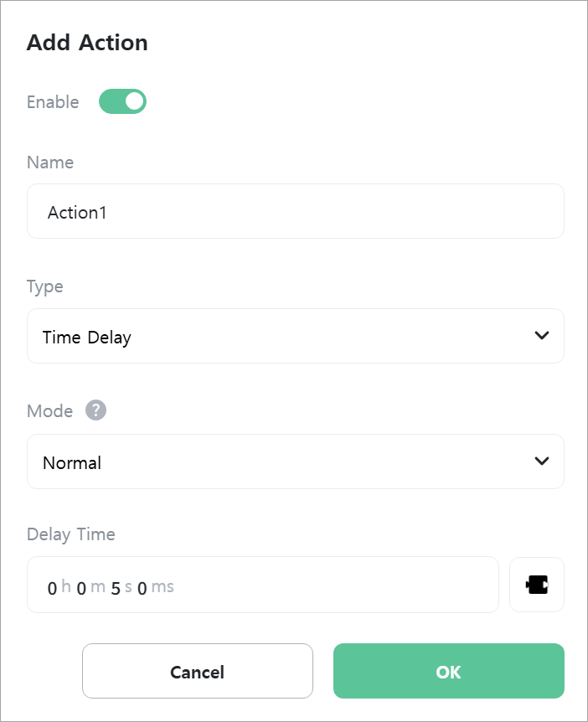The height and width of the screenshot is (722, 588).
Task: Click the Delay Time label text
Action: pos(71,534)
